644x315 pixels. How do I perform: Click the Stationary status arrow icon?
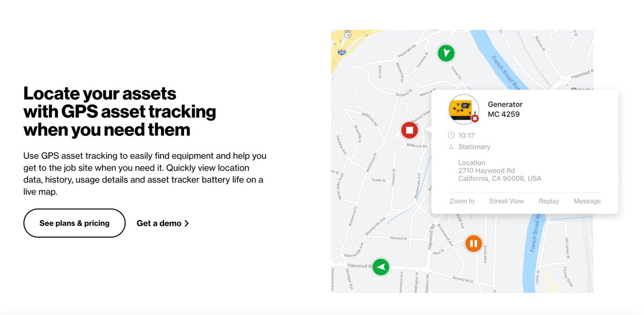point(451,146)
